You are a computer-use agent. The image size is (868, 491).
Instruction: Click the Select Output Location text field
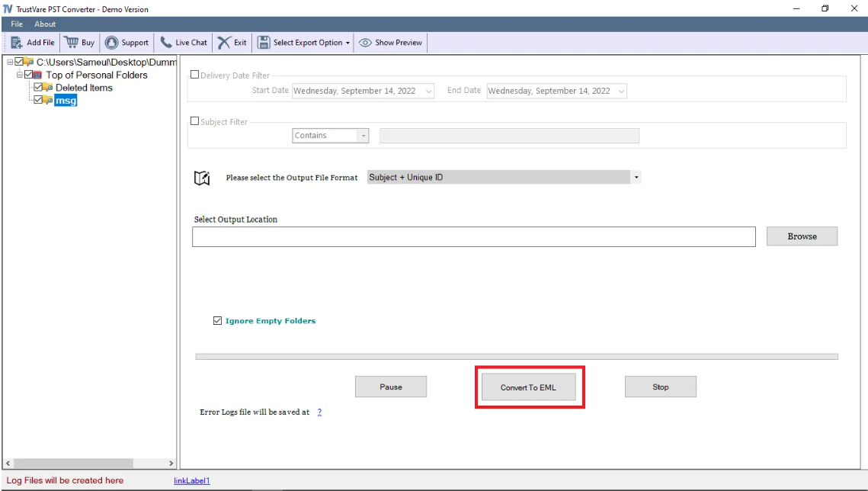(x=474, y=236)
